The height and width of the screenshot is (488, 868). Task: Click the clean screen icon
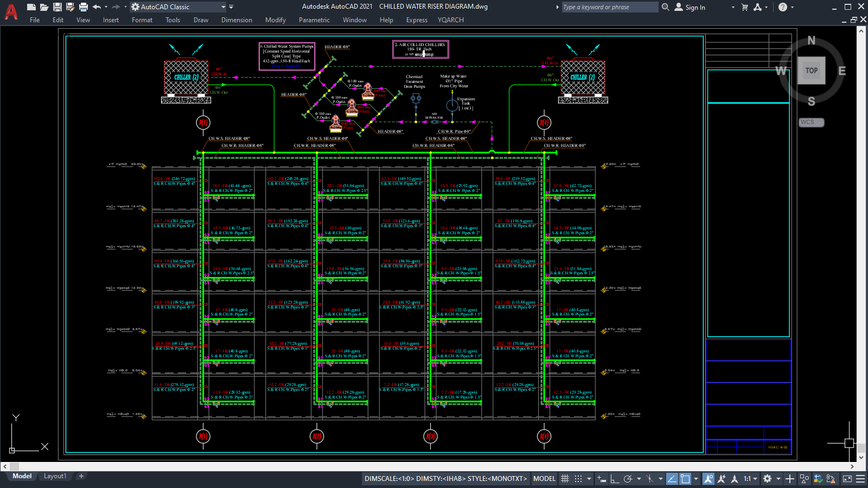pyautogui.click(x=847, y=479)
